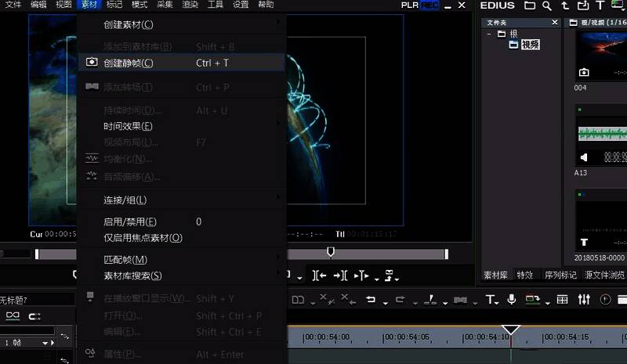Open dropdown arrow next to title T tool
Image resolution: width=627 pixels, height=364 pixels.
[498, 302]
